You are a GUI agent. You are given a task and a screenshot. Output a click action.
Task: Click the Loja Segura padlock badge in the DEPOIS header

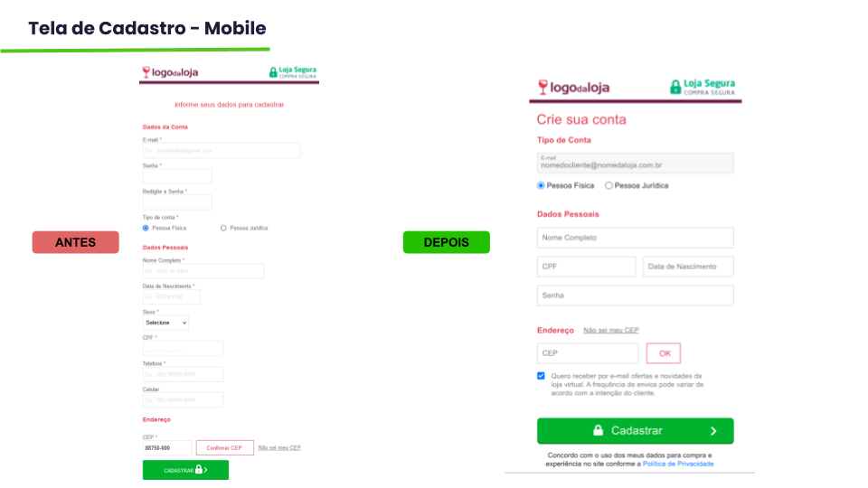(703, 87)
